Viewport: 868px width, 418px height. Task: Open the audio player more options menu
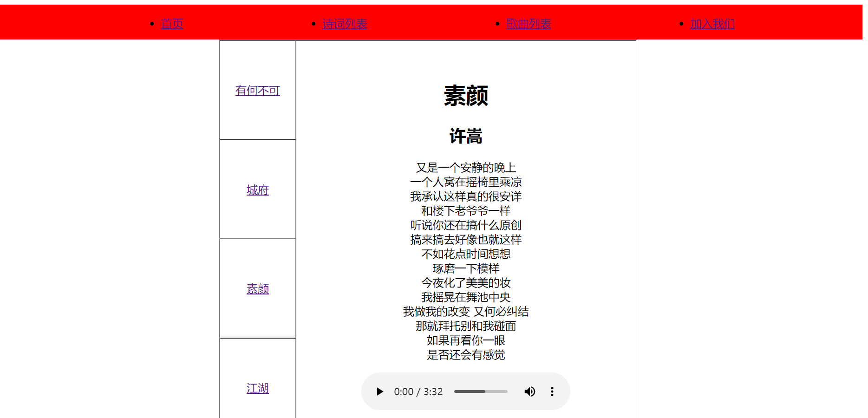(x=552, y=392)
